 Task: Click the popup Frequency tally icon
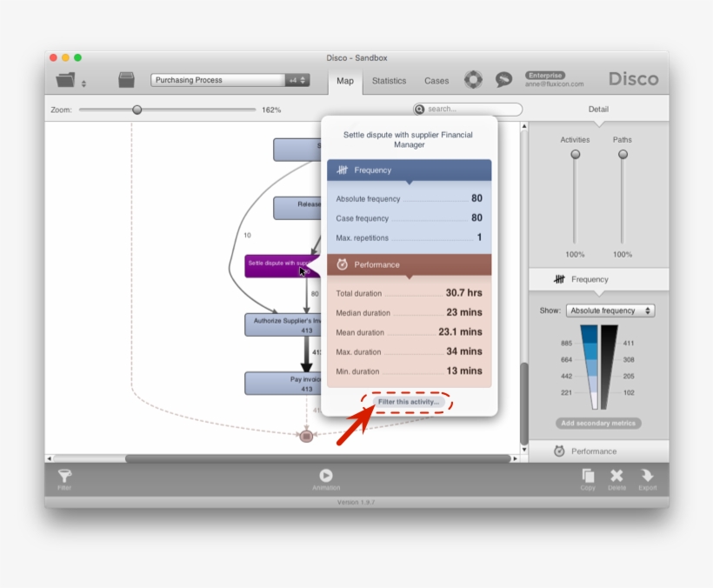point(342,170)
